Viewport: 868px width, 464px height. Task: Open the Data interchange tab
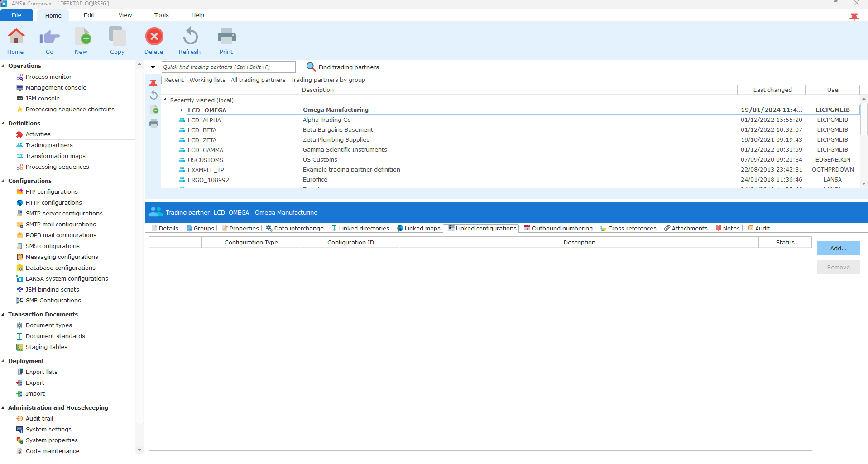tap(295, 229)
